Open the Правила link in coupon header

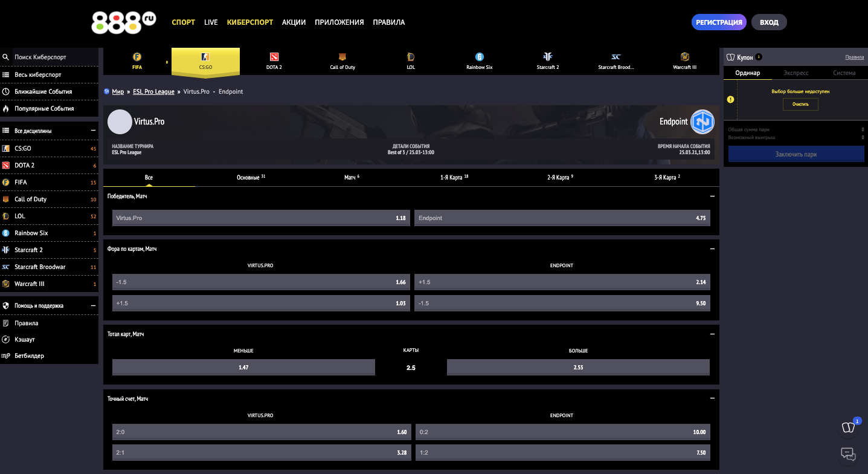coord(855,57)
